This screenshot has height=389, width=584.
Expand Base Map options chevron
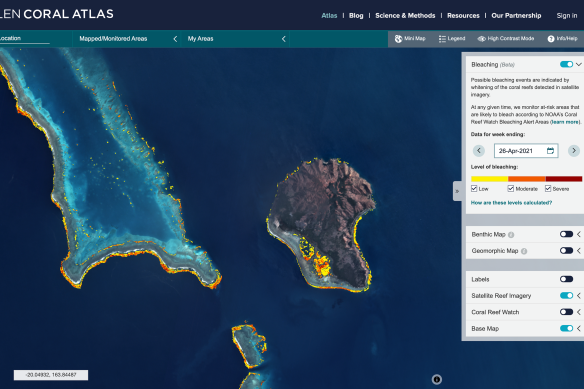click(579, 328)
